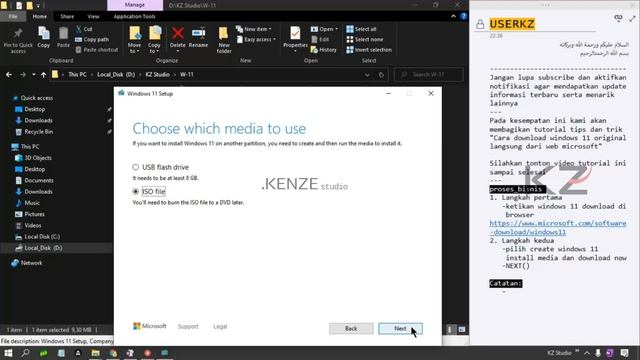Click Paste shortcut command
640x360 pixels.
(x=97, y=50)
